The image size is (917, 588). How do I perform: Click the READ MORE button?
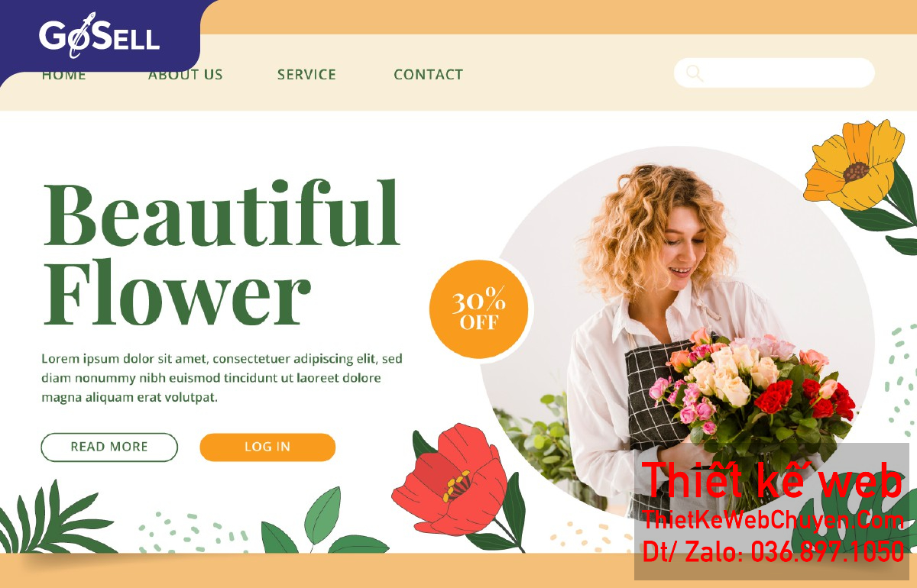click(x=109, y=447)
